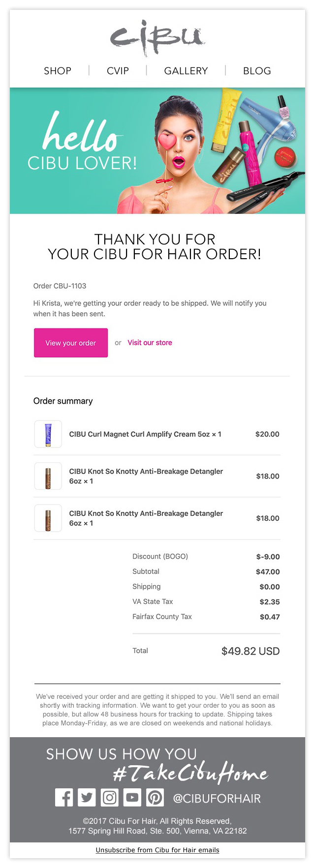The width and height of the screenshot is (315, 868).
Task: Select the SHOP navigation item
Action: click(58, 71)
